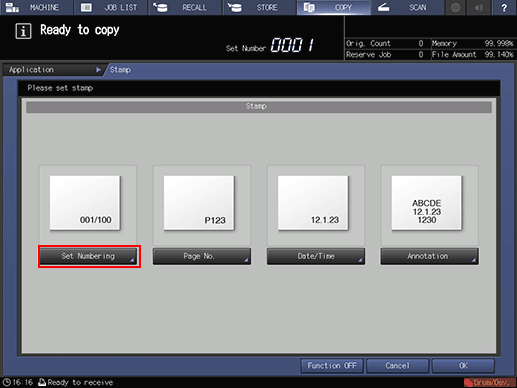Open the MACHINE tab
This screenshot has width=517, height=388.
tap(36, 8)
